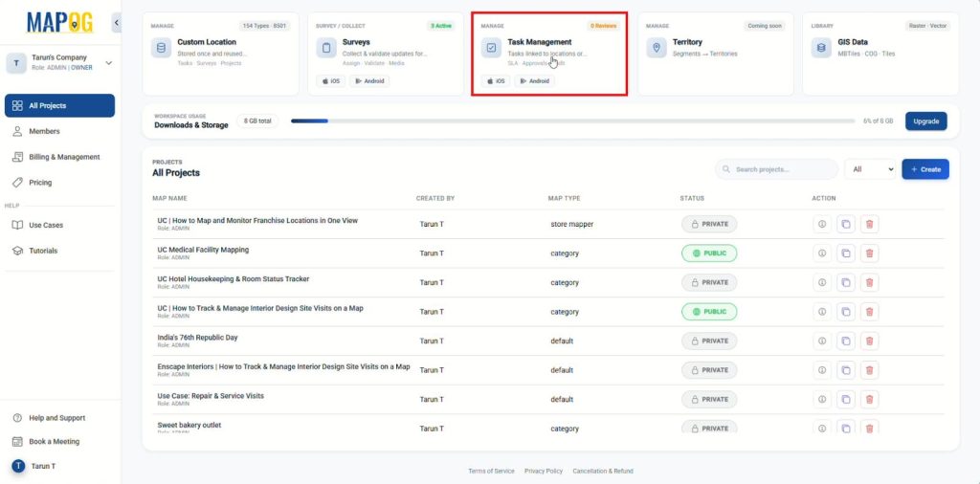The width and height of the screenshot is (980, 484).
Task: Delete Enscape Interiors project
Action: tap(869, 370)
